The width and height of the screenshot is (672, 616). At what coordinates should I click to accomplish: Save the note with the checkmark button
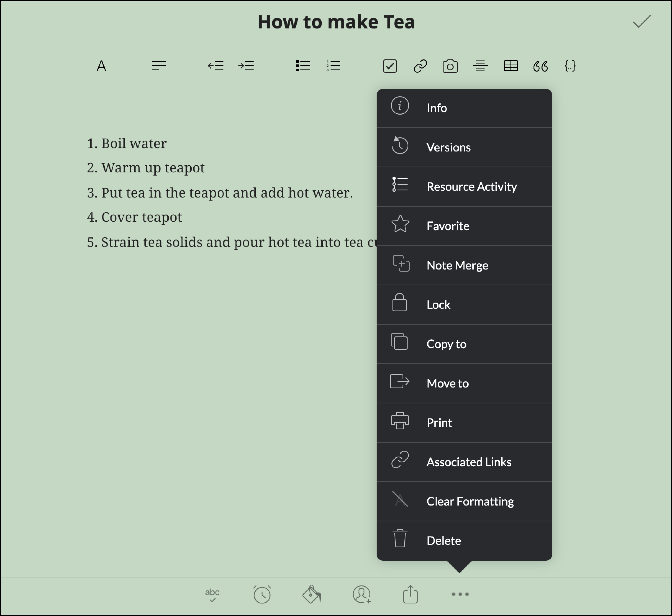pyautogui.click(x=642, y=22)
